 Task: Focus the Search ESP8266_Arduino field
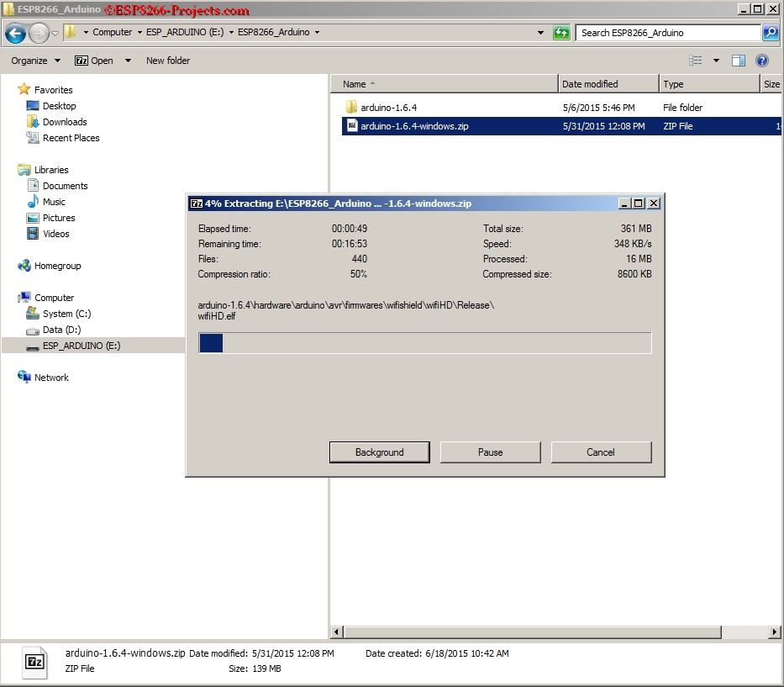point(668,33)
